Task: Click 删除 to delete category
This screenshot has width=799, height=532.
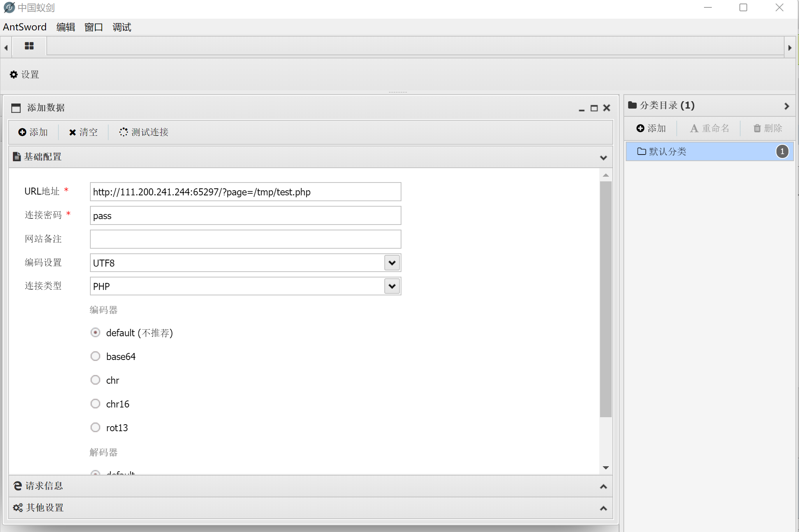Action: click(768, 128)
